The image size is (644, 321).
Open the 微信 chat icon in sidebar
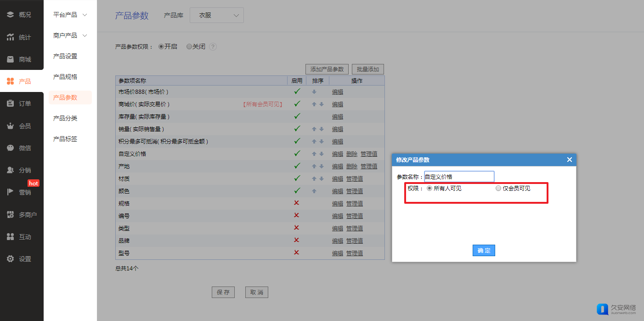[x=10, y=148]
